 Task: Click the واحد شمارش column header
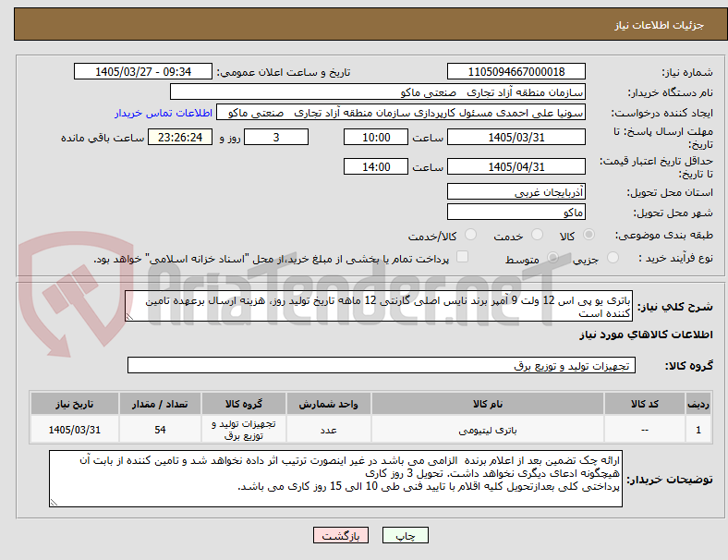(x=328, y=404)
